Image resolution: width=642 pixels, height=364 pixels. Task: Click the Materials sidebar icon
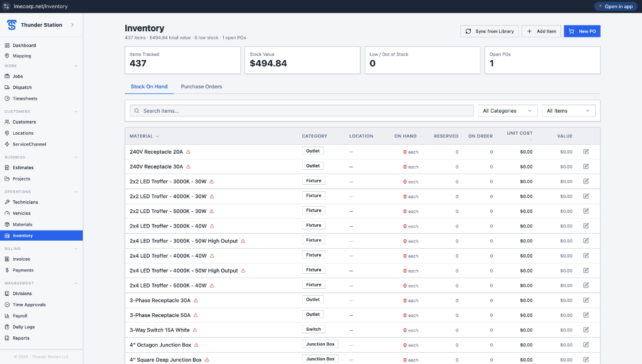(x=7, y=224)
